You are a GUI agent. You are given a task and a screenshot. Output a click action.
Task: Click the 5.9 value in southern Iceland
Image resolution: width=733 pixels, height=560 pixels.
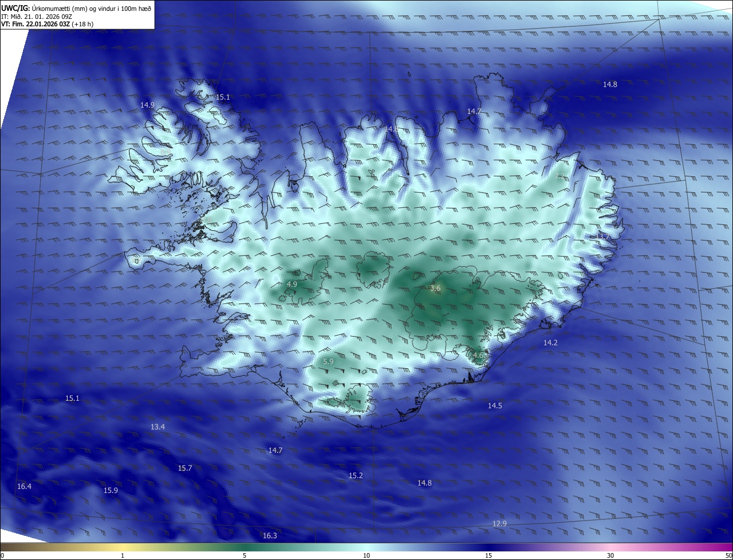coord(328,361)
